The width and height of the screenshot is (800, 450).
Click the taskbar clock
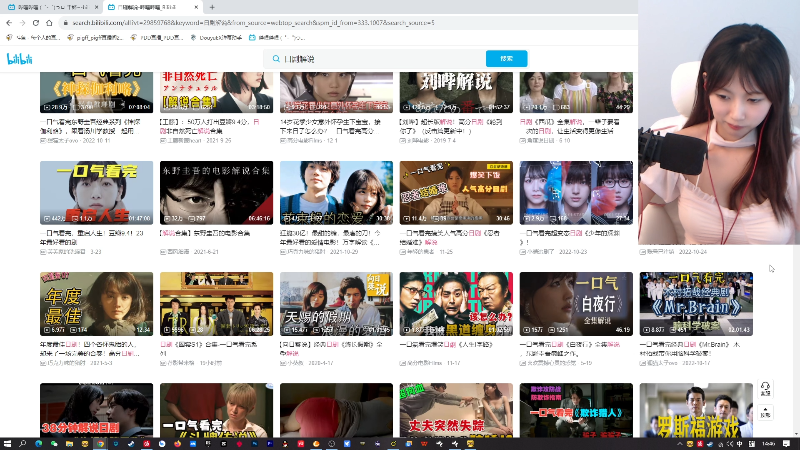click(768, 444)
